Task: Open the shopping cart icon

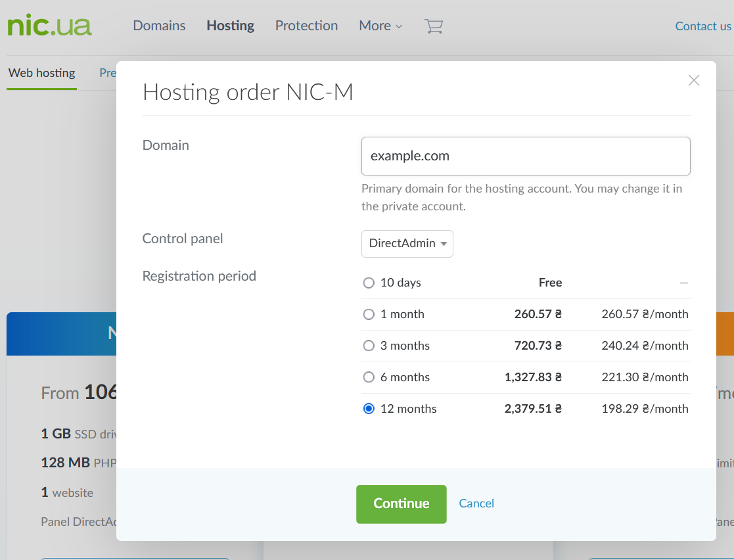Action: (434, 26)
